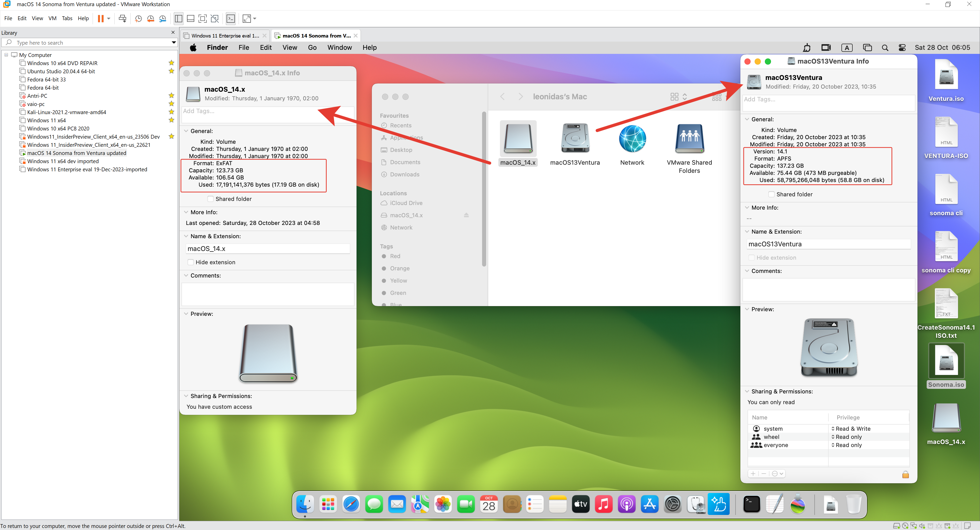Take a snapshot of this virtual machine
Screen dimensions: 980x530
point(138,18)
